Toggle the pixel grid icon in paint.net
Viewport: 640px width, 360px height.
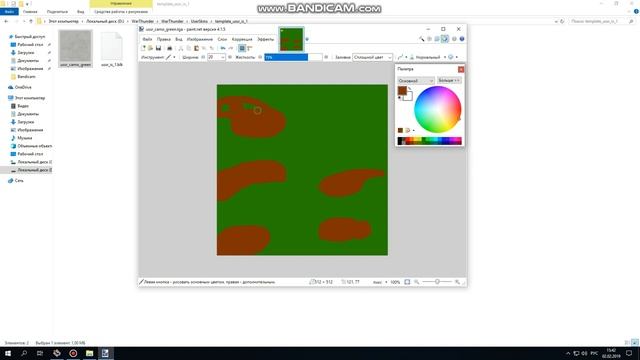tap(242, 48)
